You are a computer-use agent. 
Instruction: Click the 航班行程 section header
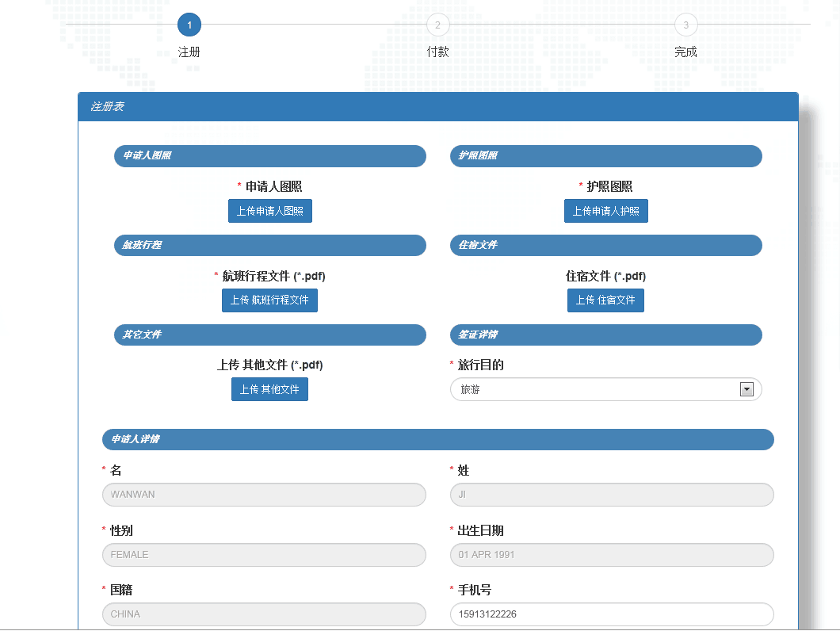pos(270,246)
